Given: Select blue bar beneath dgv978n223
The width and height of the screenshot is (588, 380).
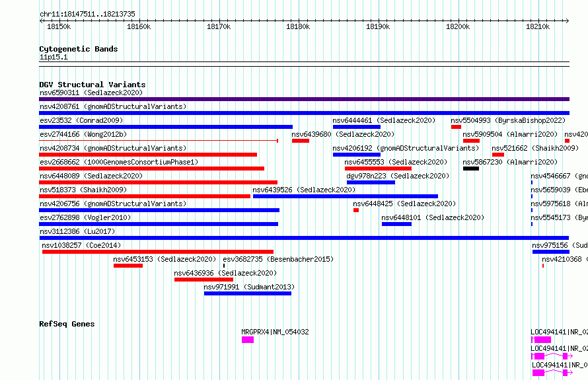Looking at the screenshot, I should (x=371, y=182).
